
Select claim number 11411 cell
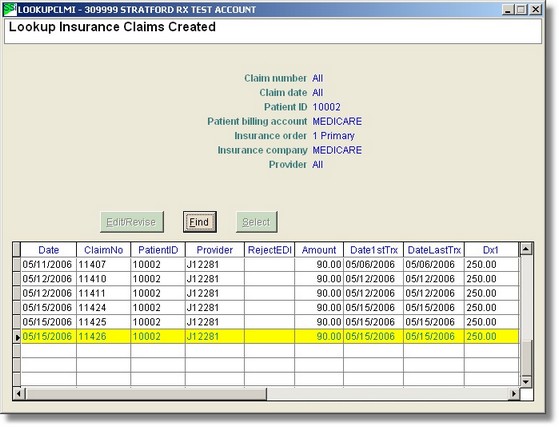103,293
